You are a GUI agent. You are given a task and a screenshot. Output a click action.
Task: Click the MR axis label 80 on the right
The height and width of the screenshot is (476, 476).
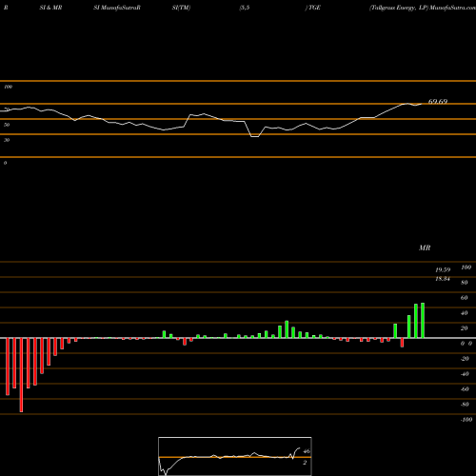(x=464, y=283)
